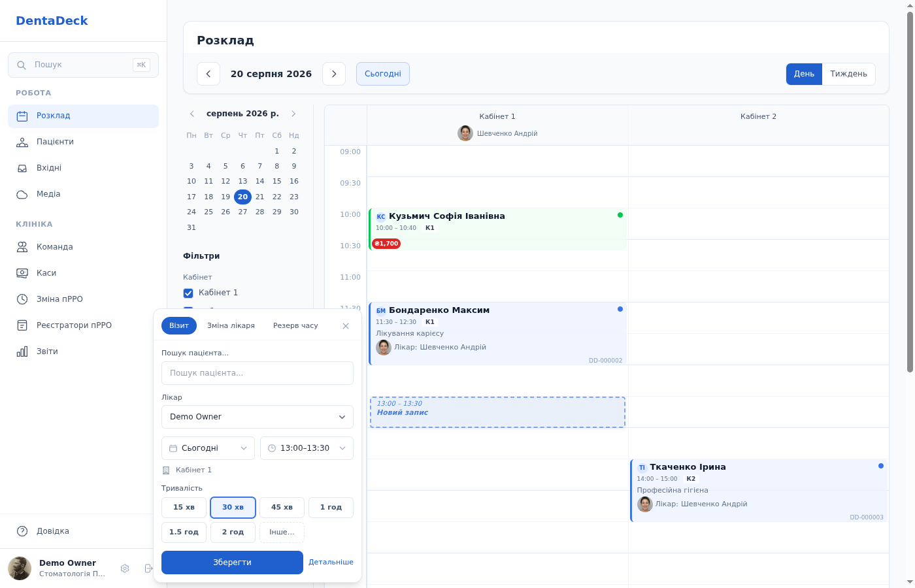Open the Сьогодні date dropdown in popup
The height and width of the screenshot is (588, 915).
click(208, 448)
